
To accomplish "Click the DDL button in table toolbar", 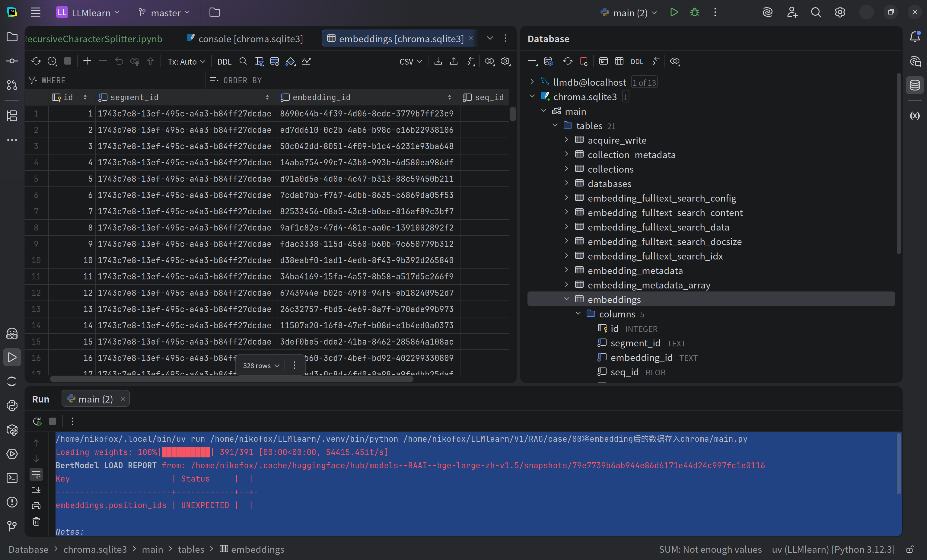I will (224, 61).
